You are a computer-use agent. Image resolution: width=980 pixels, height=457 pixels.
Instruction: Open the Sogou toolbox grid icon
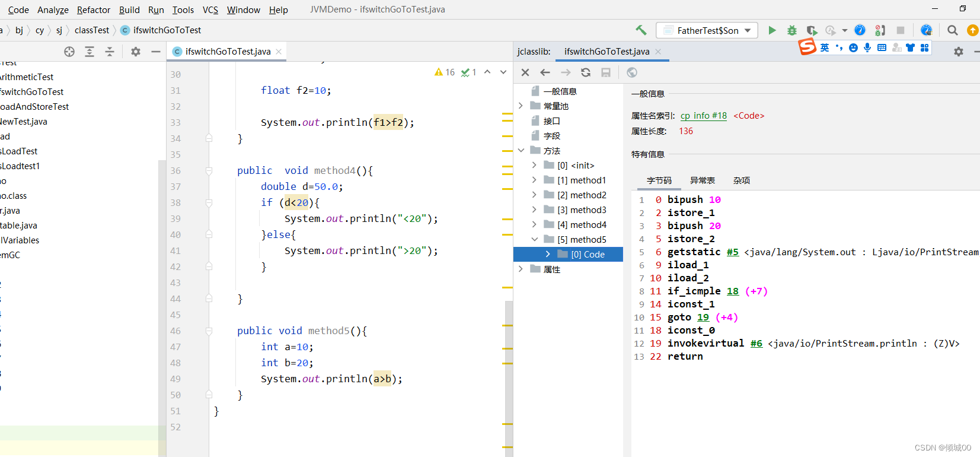pyautogui.click(x=924, y=47)
